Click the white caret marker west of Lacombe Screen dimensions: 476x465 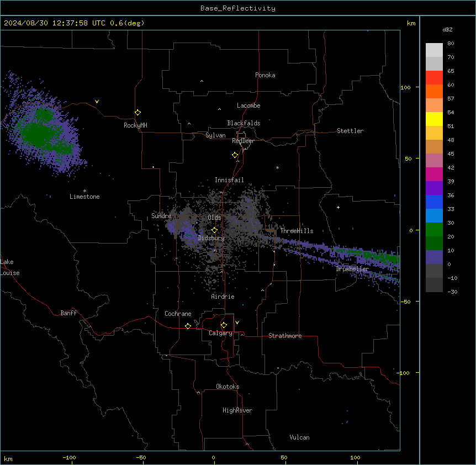[219, 109]
